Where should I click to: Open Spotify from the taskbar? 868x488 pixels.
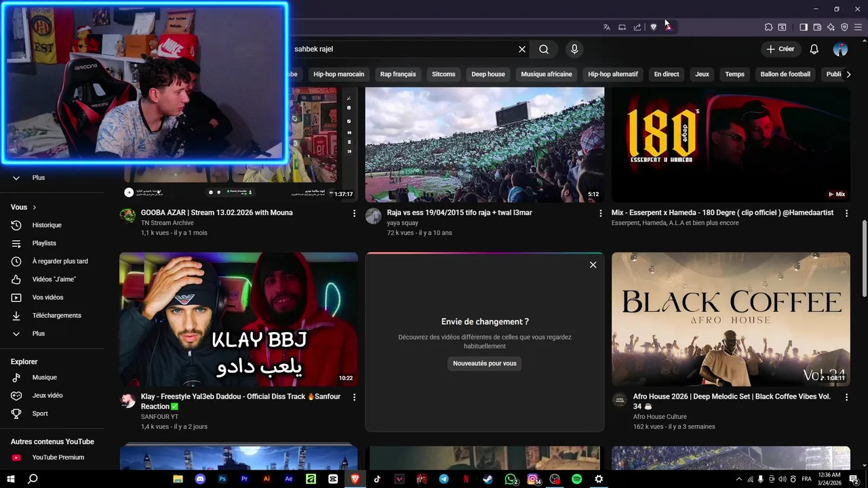[576, 479]
